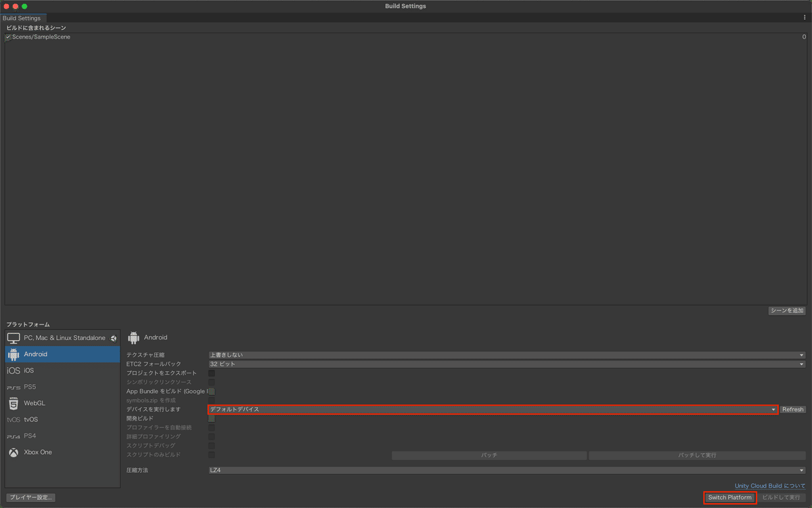Click the パッチ button
This screenshot has width=812, height=508.
click(x=489, y=456)
